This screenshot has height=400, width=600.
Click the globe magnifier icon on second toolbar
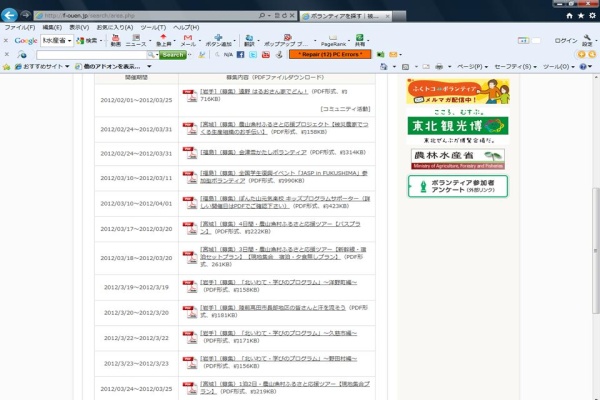pos(22,55)
